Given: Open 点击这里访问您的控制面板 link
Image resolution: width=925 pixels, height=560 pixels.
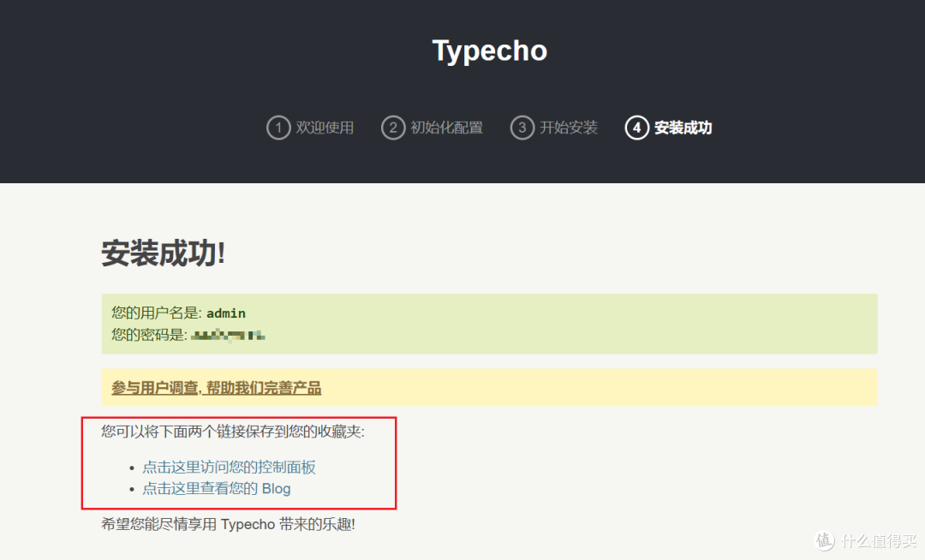Looking at the screenshot, I should (x=230, y=467).
